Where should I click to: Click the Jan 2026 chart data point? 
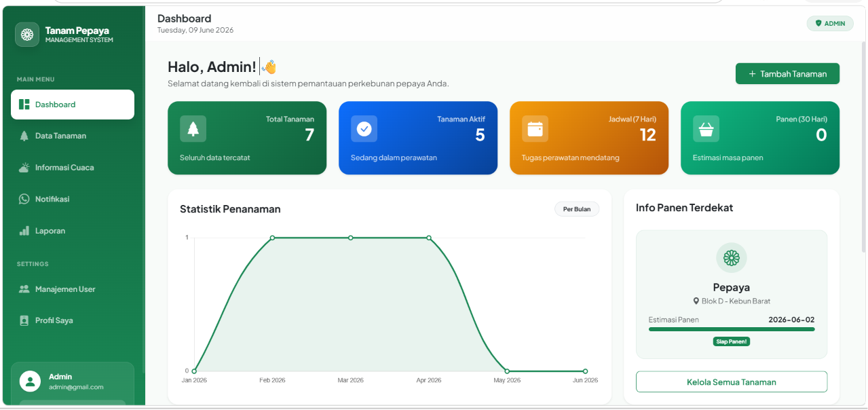click(x=194, y=371)
